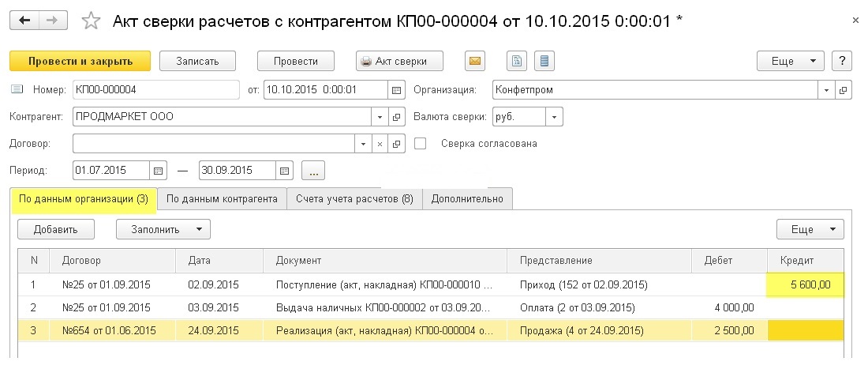Focus the document date field
The image size is (868, 369).
[x=326, y=90]
